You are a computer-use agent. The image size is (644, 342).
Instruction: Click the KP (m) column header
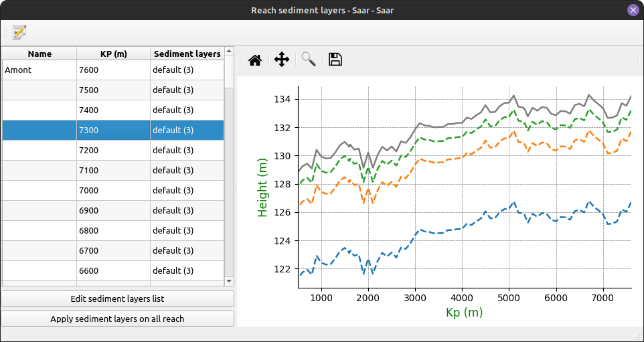tap(113, 54)
